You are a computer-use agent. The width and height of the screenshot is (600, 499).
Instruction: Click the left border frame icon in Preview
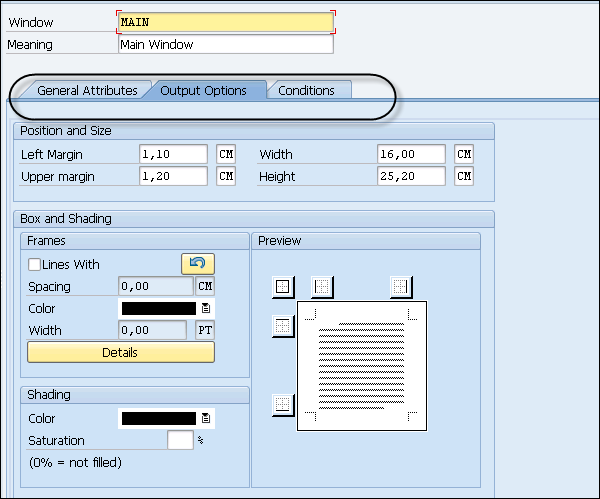(x=322, y=287)
